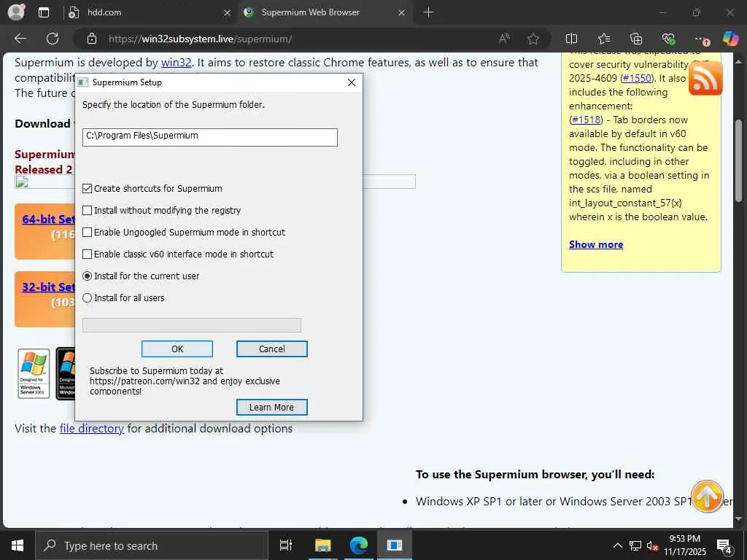The width and height of the screenshot is (747, 560).
Task: Open the tab actions menu icon
Action: [44, 12]
